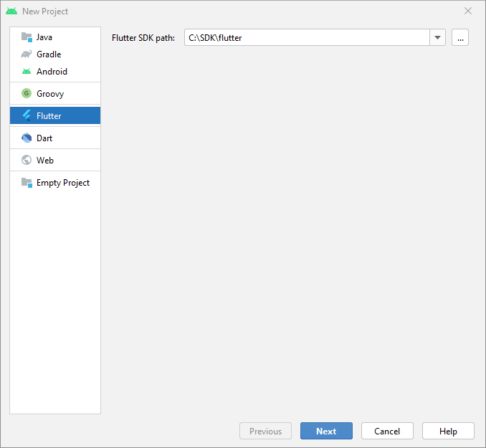Screen dimensions: 486x448
Task: Click the Dart logo icon
Action: 27,138
